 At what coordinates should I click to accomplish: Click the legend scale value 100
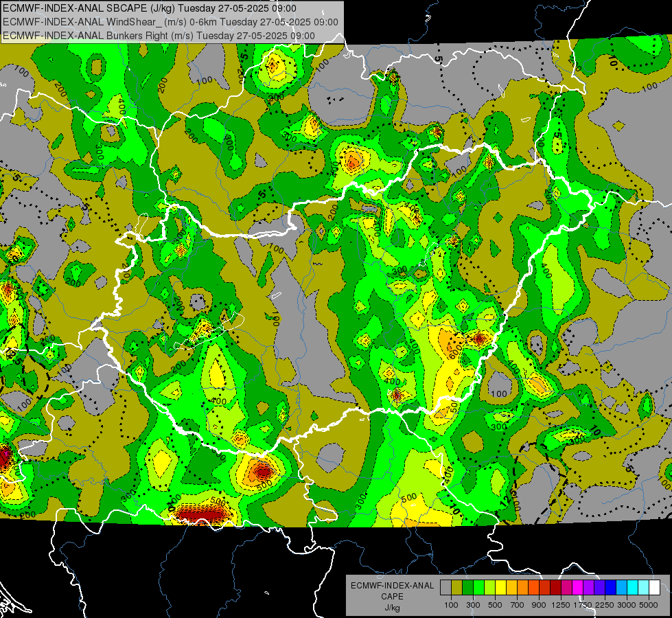click(451, 605)
